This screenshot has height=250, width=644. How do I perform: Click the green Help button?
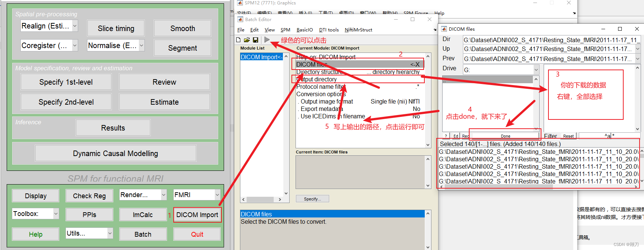pyautogui.click(x=36, y=234)
